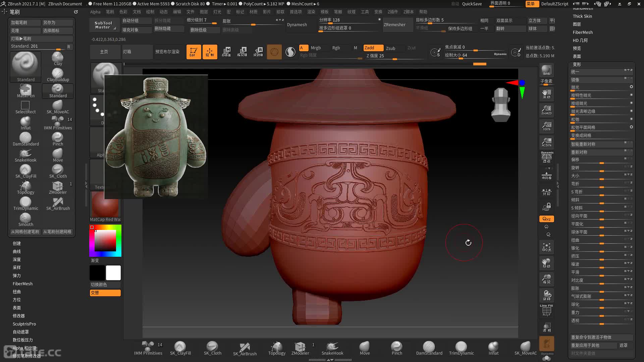Select the Clay brush
The width and height of the screenshot is (644, 362).
58,59
